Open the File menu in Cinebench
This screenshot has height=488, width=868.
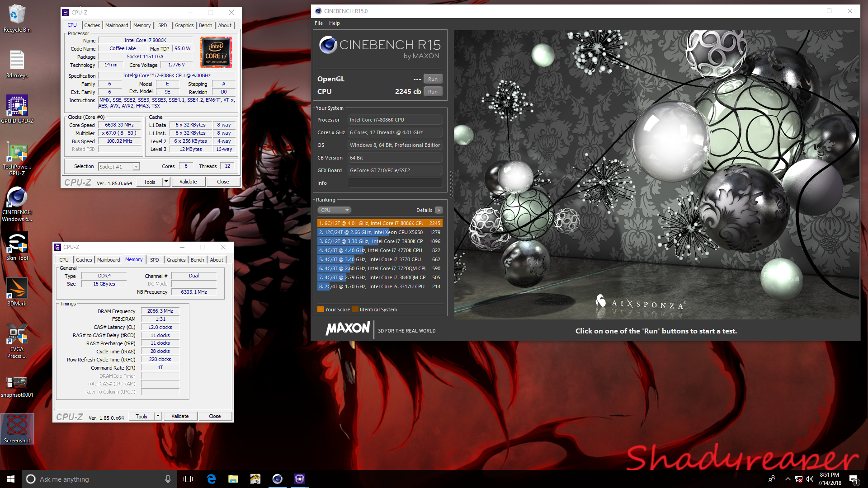tap(319, 23)
